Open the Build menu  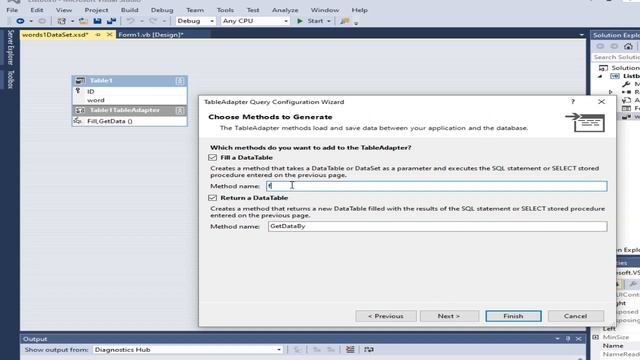coord(129,10)
